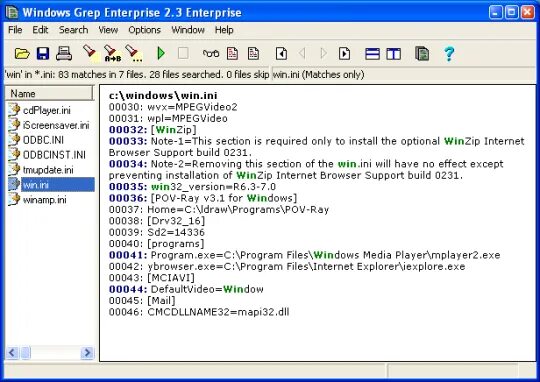Click the green documents copy icon
The height and width of the screenshot is (382, 540).
(422, 53)
